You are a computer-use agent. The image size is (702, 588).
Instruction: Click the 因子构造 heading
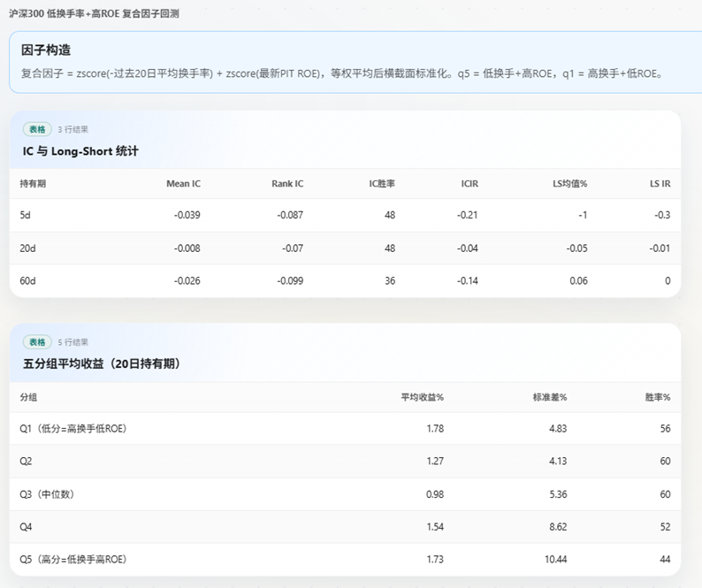(x=46, y=50)
